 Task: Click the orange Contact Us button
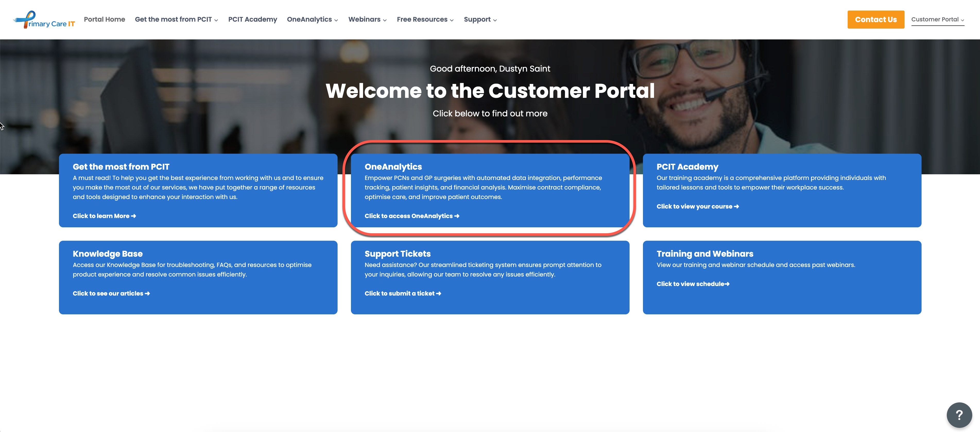click(x=876, y=19)
